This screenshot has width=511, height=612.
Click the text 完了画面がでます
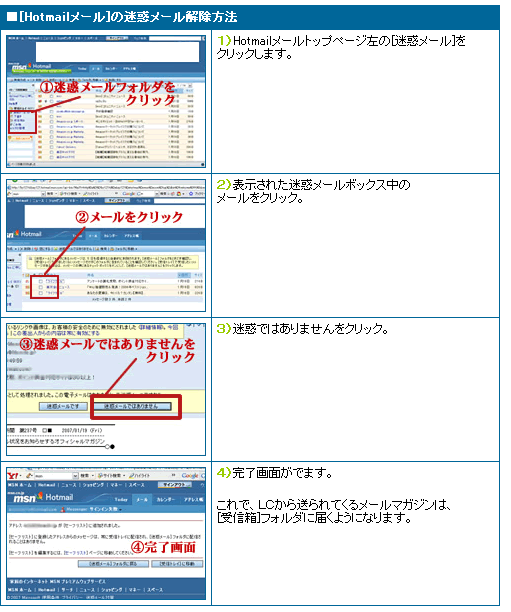point(282,473)
